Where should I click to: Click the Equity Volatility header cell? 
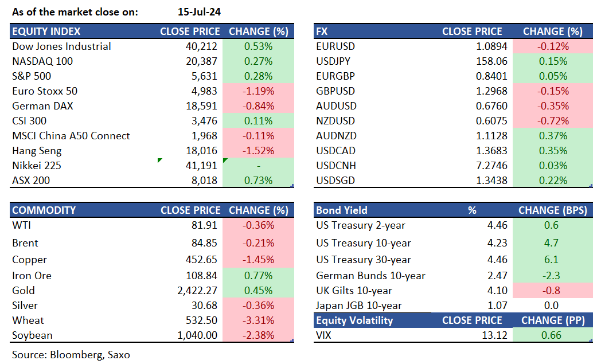(356, 320)
